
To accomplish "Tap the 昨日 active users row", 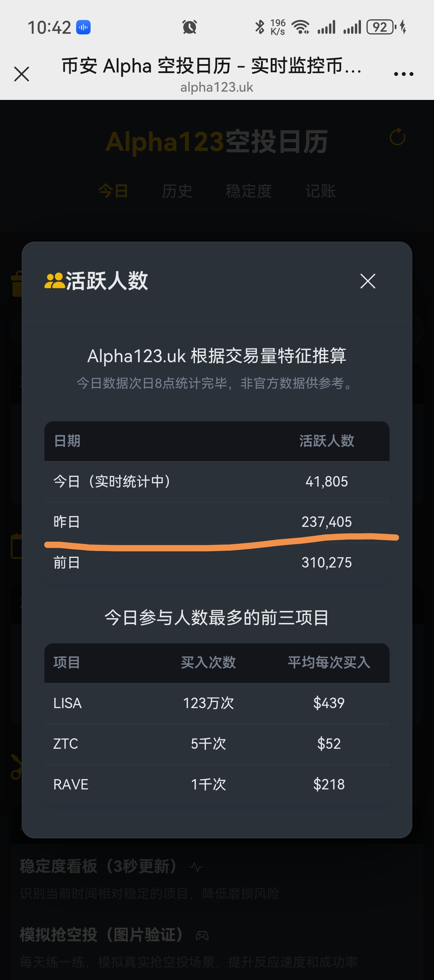I will tap(216, 522).
